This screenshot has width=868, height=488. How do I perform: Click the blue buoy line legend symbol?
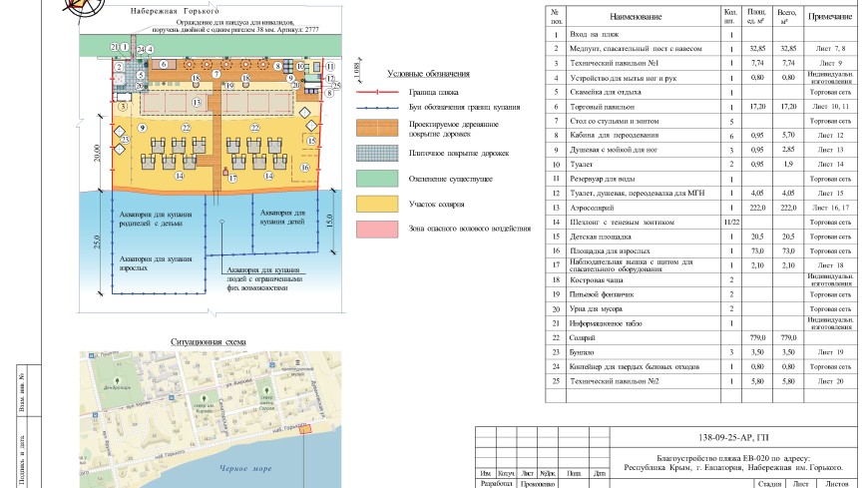click(x=378, y=106)
